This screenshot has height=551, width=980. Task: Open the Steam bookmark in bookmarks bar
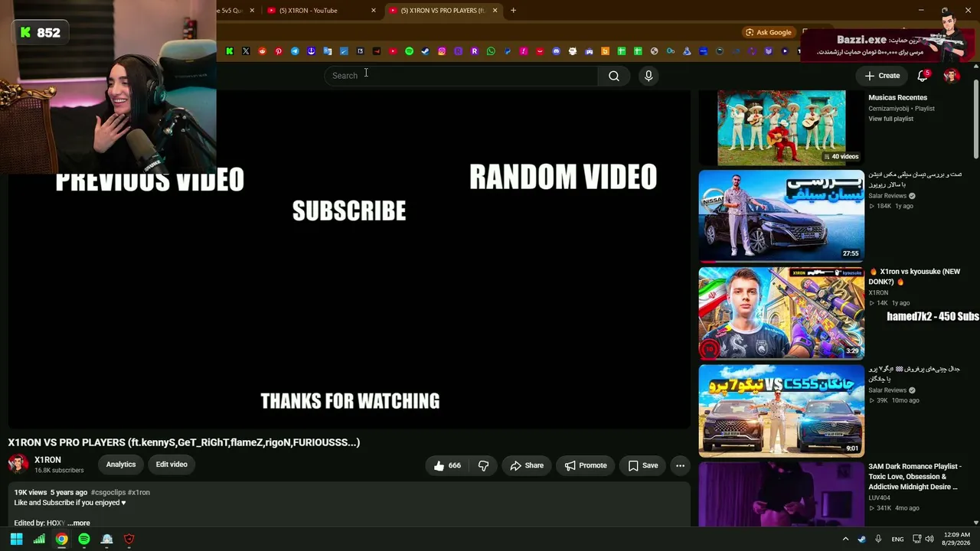[x=425, y=51]
